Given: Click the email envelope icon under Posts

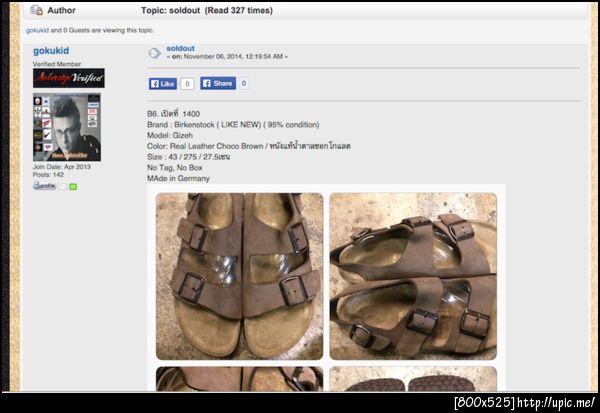Looking at the screenshot, I should (63, 187).
